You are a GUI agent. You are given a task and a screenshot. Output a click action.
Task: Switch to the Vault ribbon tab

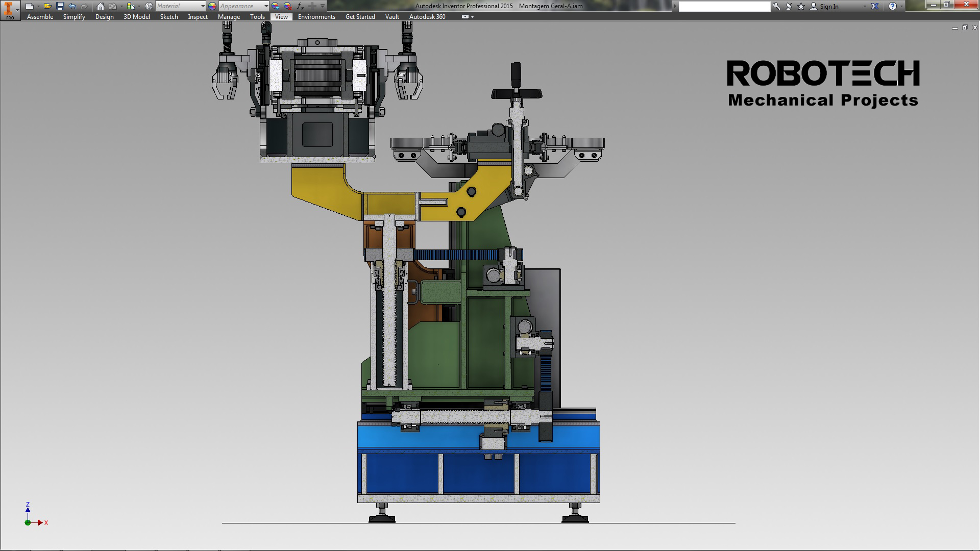point(392,17)
